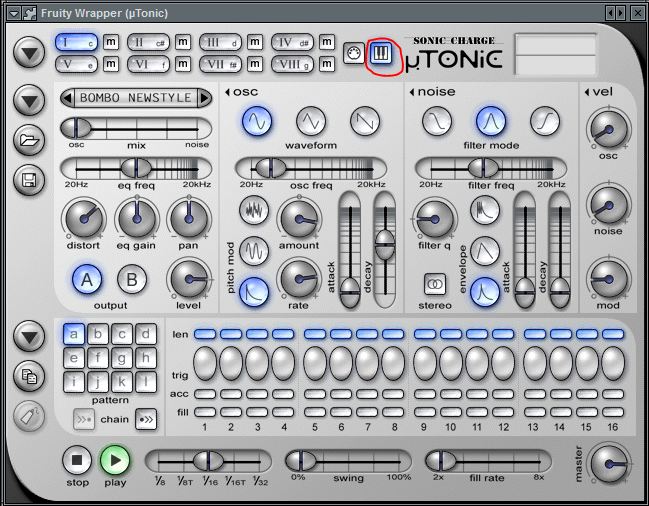Click the BOMBO NEWSTYLE patch name display
The image size is (649, 506).
click(x=136, y=98)
